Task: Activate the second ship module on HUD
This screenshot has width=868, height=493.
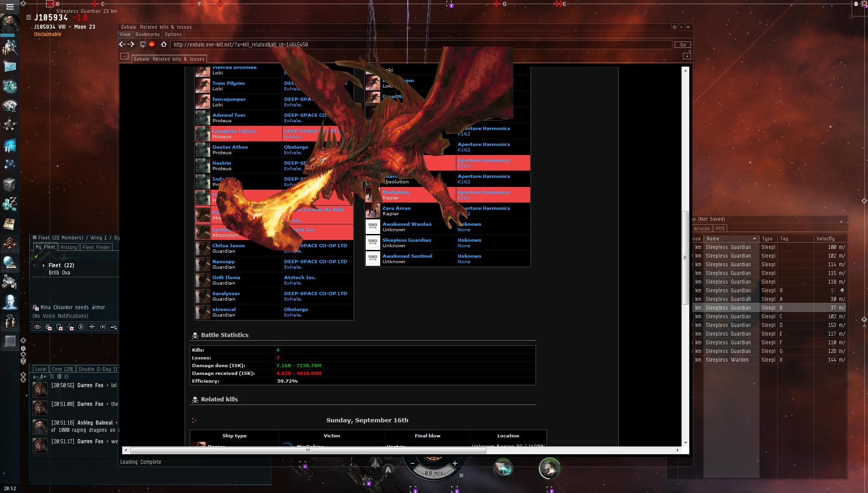Action: [x=549, y=468]
